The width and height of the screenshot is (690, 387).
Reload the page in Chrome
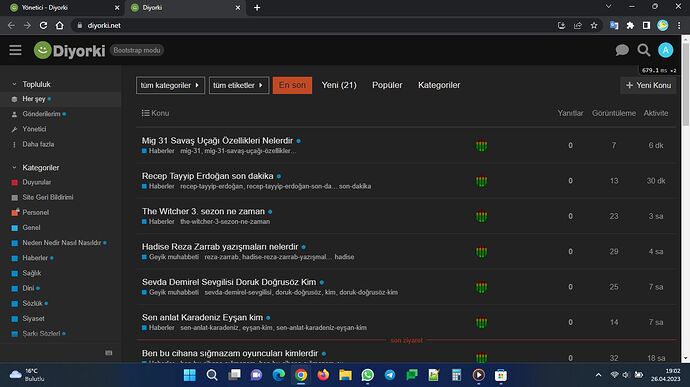tap(43, 26)
